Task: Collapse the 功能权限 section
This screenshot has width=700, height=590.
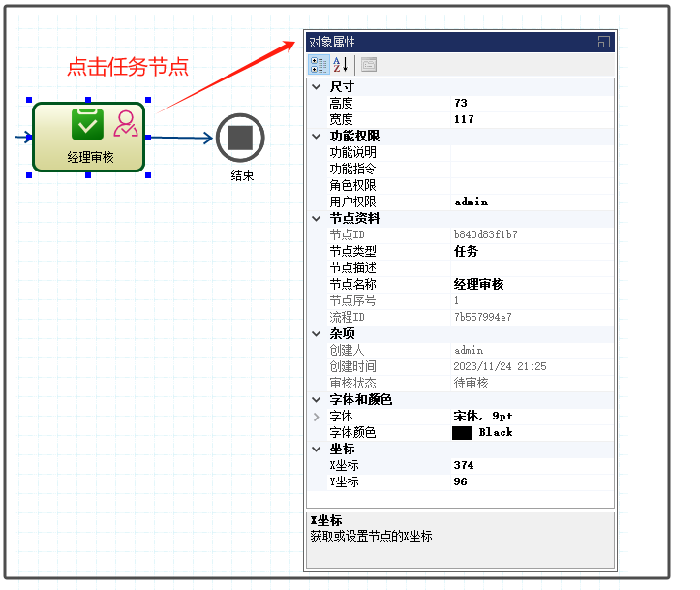Action: [316, 137]
